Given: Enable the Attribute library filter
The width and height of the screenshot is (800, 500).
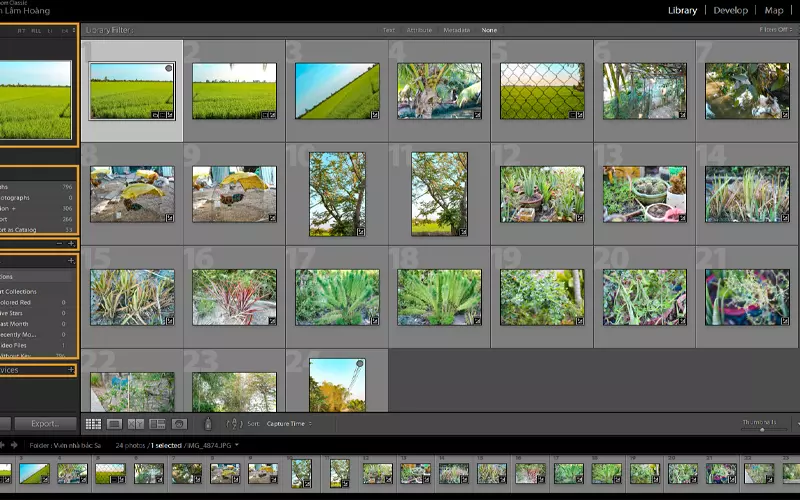Looking at the screenshot, I should point(419,30).
